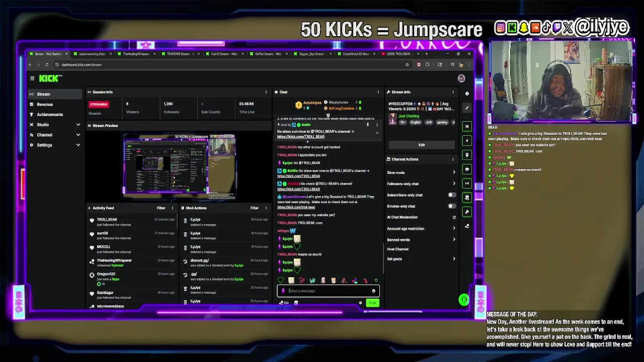Click discord.gg/ blocked term mod action
Viewport: 644px width, 362px height.
226,262
